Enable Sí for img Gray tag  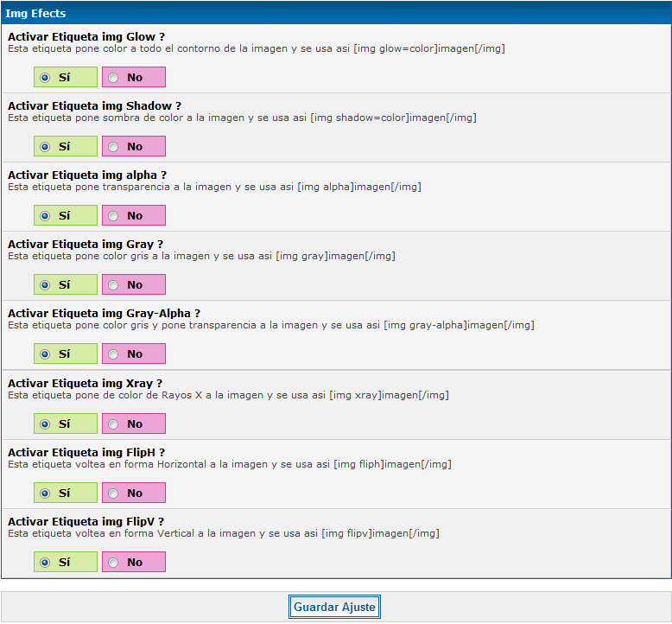point(45,285)
